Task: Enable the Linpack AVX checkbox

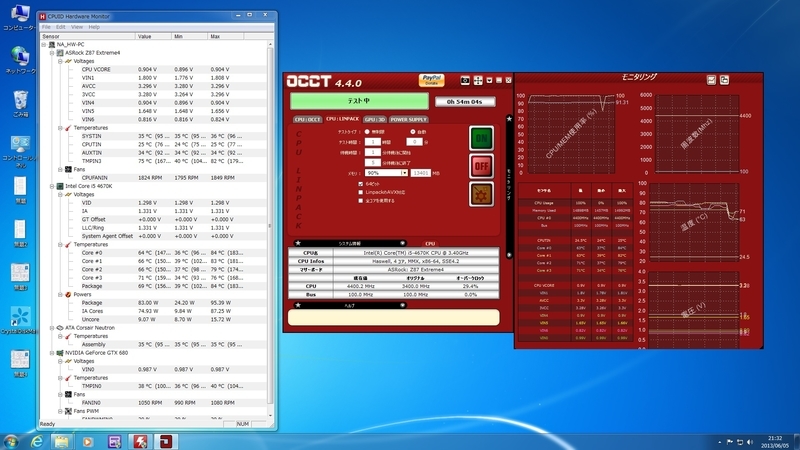Action: coord(361,192)
